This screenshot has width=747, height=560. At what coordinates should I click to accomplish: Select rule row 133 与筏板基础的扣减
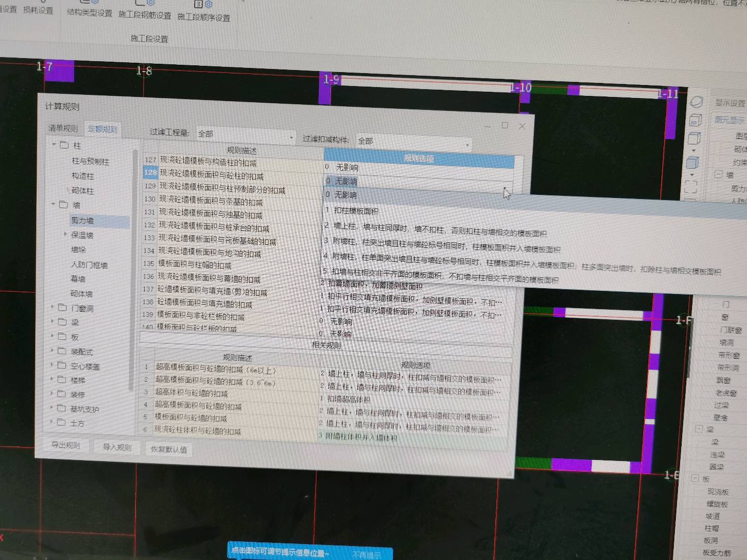231,240
